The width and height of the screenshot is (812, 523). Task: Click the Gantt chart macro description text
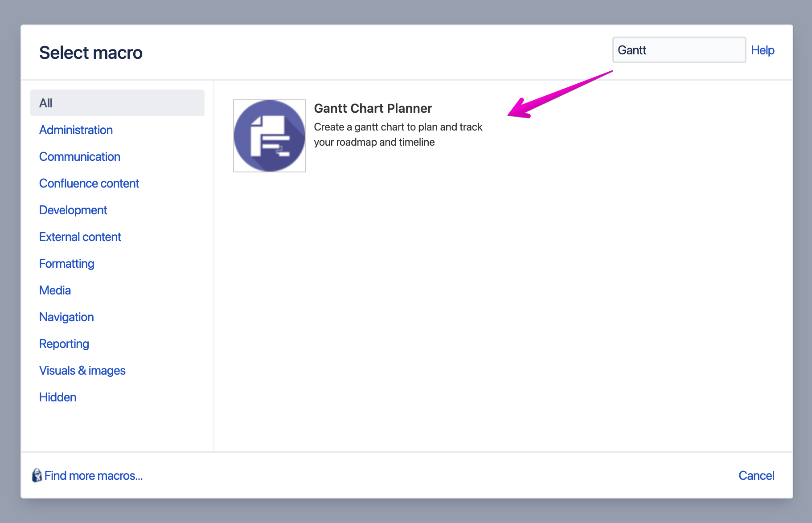[x=398, y=135]
